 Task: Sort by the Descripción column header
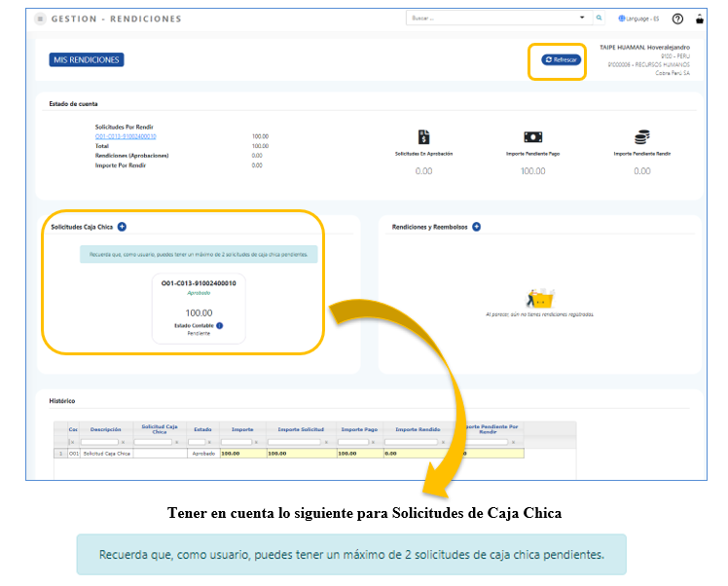105,429
